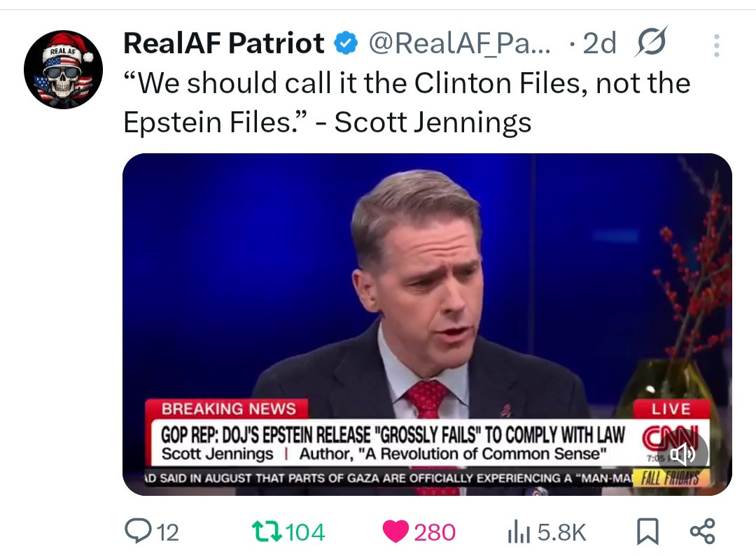
Task: Unmute the video with the speaker icon
Action: (682, 455)
